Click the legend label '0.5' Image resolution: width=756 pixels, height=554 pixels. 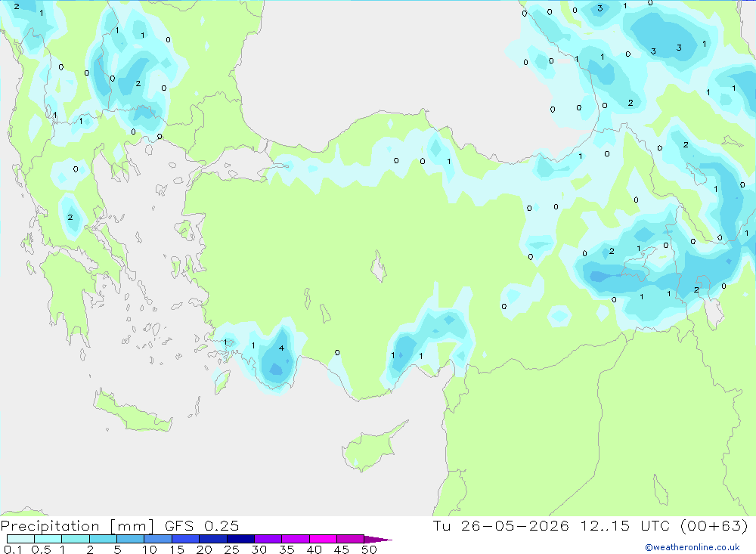[41, 549]
